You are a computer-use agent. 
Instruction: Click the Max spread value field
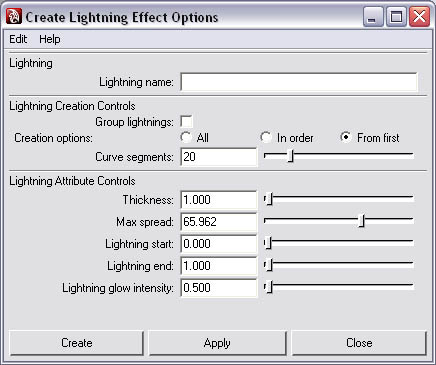[x=219, y=222]
